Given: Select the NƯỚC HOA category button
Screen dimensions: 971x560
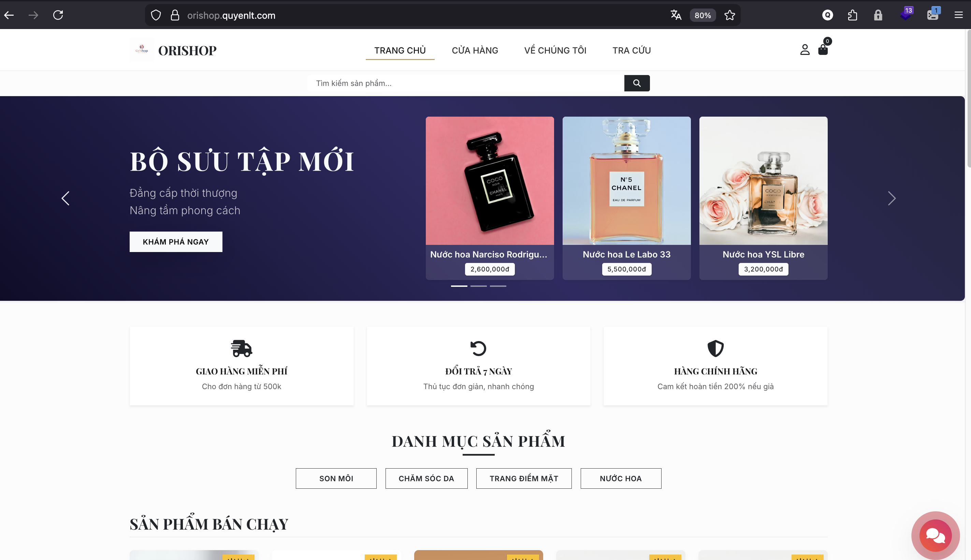Looking at the screenshot, I should click(x=621, y=478).
